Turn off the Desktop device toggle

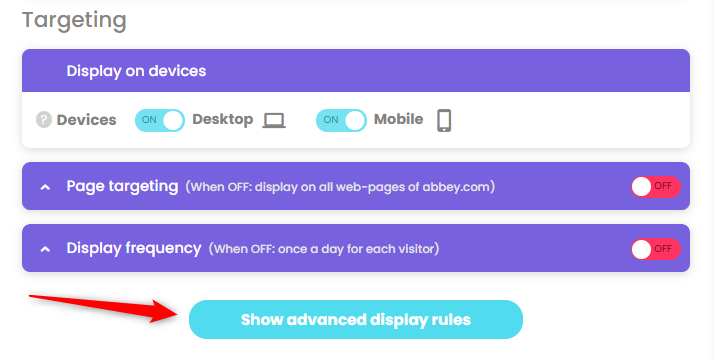(x=160, y=120)
